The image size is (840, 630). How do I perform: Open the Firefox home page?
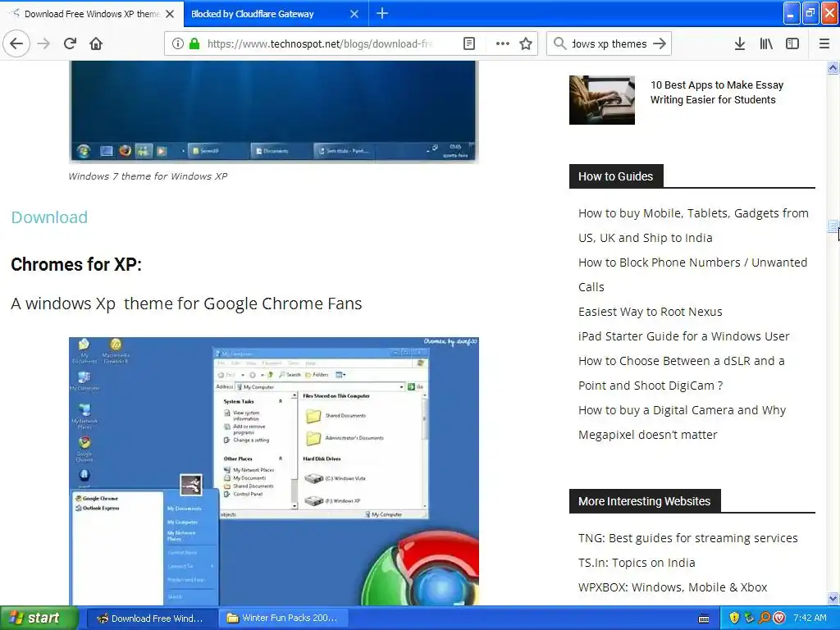click(96, 43)
